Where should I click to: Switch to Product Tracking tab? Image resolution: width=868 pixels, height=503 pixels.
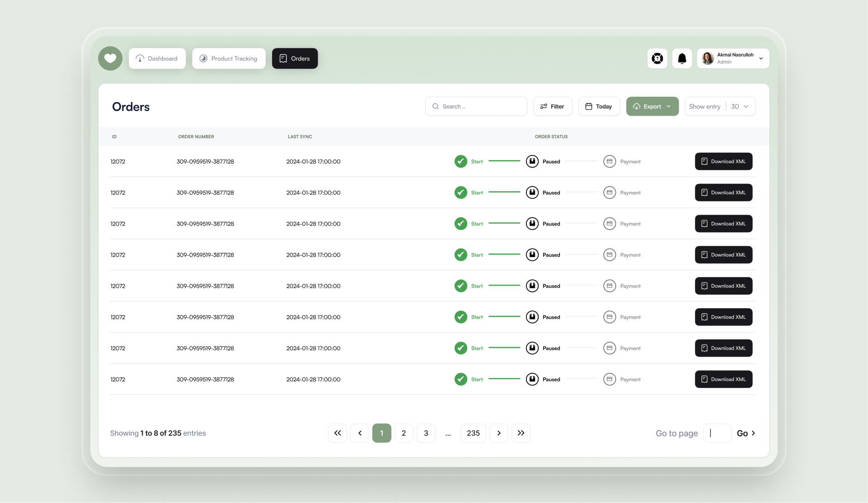(229, 58)
